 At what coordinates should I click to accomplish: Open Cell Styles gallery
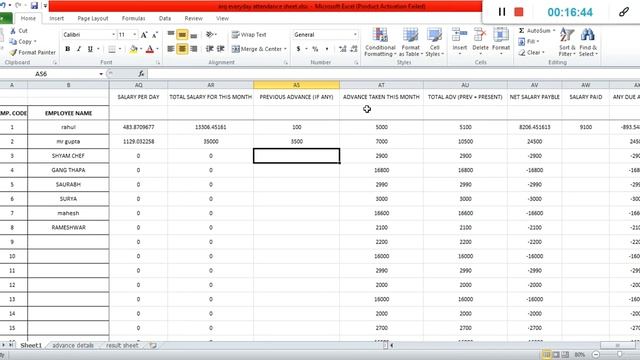pyautogui.click(x=434, y=42)
